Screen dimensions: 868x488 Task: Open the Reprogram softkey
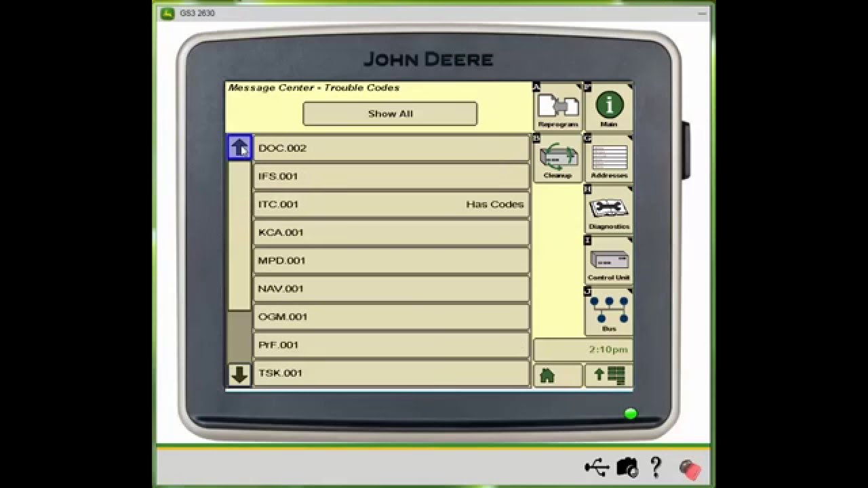click(557, 106)
